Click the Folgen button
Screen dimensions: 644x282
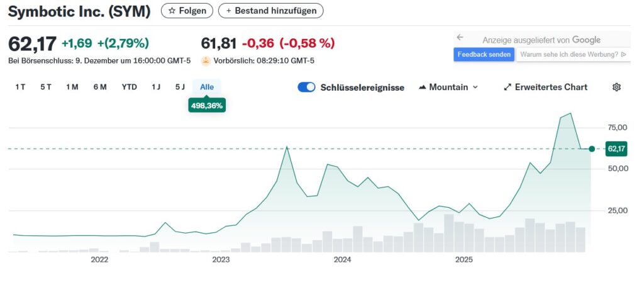click(x=187, y=11)
